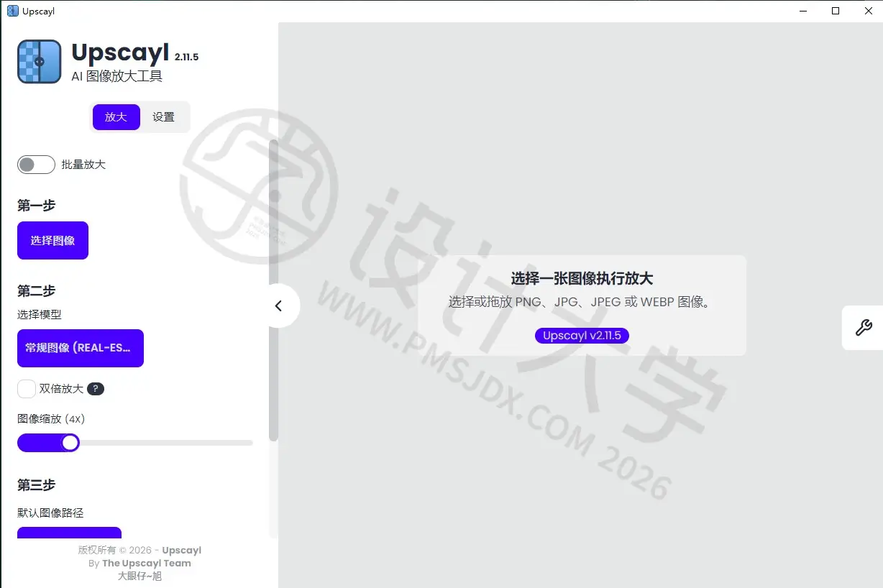The image size is (883, 588).
Task: Click the 选择一张图像执行放大 drop area
Action: [582, 306]
